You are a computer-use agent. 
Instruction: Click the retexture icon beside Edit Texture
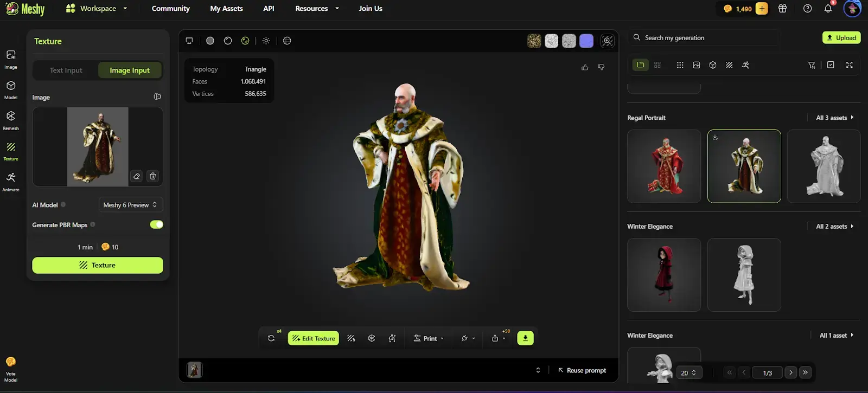click(x=351, y=338)
